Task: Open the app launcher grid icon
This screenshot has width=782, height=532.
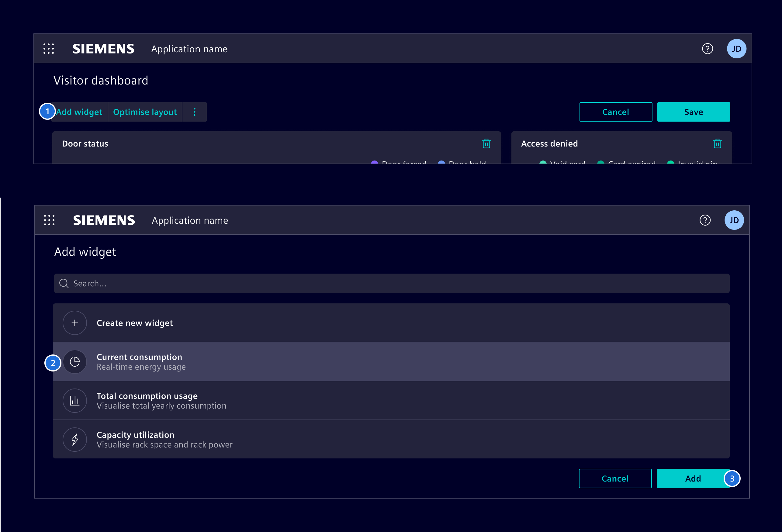Action: [49, 48]
